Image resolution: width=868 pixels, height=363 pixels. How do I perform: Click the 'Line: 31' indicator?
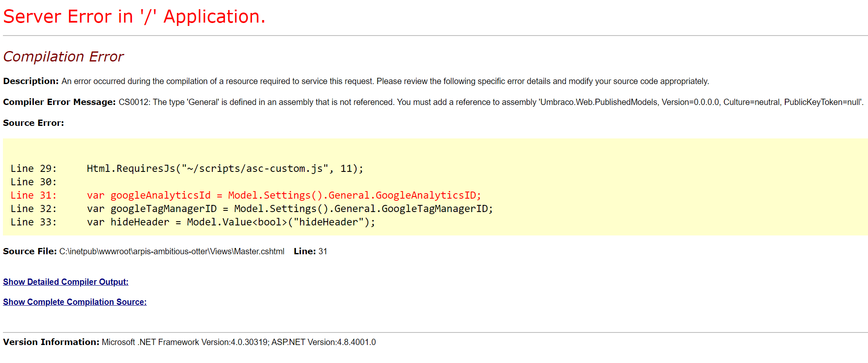click(311, 251)
